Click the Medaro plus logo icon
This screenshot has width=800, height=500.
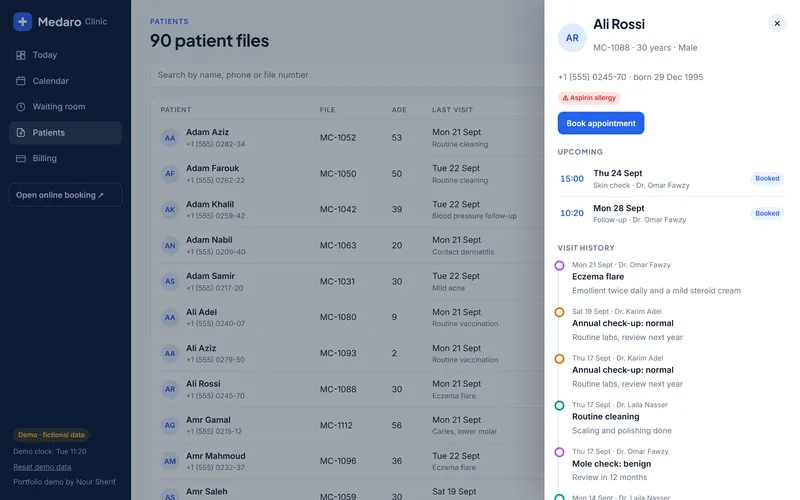(x=22, y=21)
